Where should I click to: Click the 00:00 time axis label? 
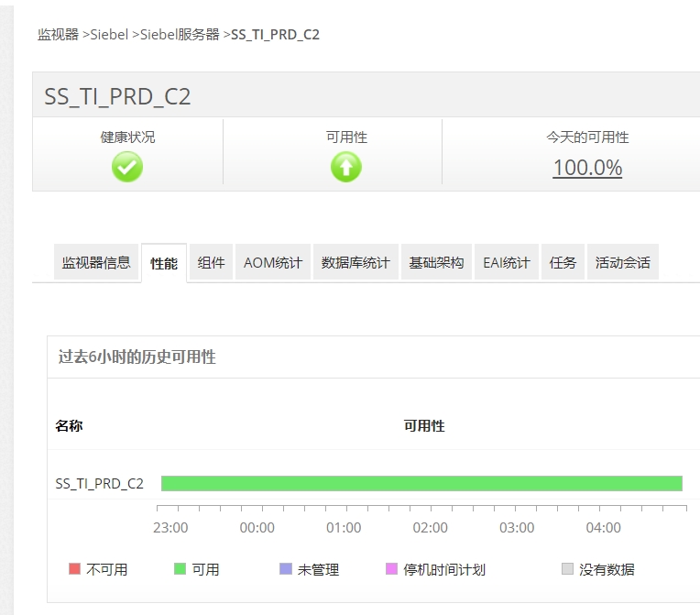[257, 527]
